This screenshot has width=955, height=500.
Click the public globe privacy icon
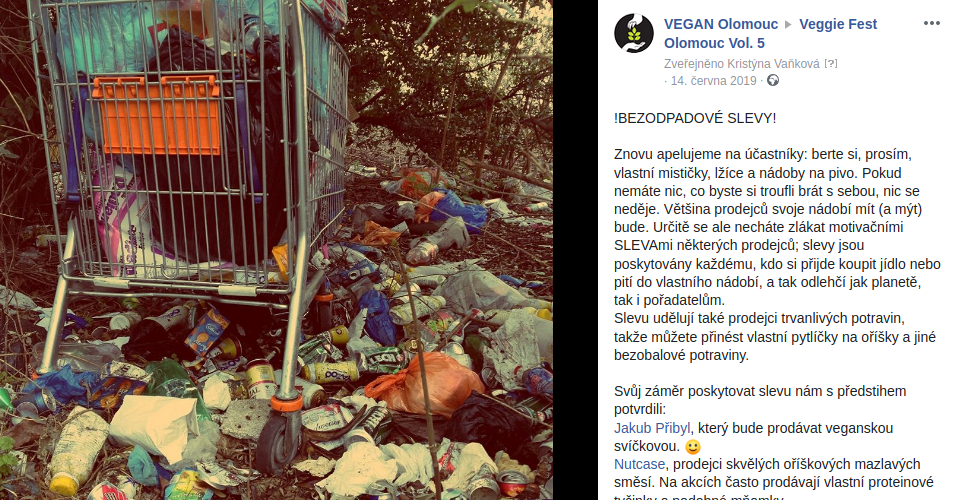tap(773, 80)
